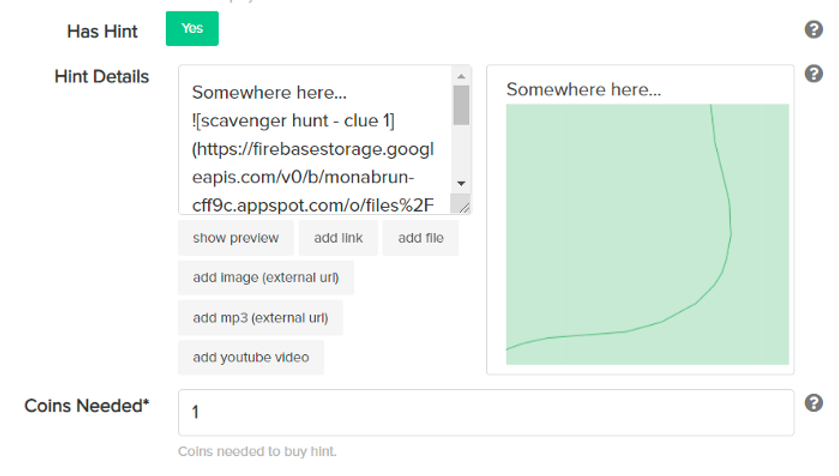Click the textarea resize grip corner
This screenshot has height=476, width=839.
point(463,206)
